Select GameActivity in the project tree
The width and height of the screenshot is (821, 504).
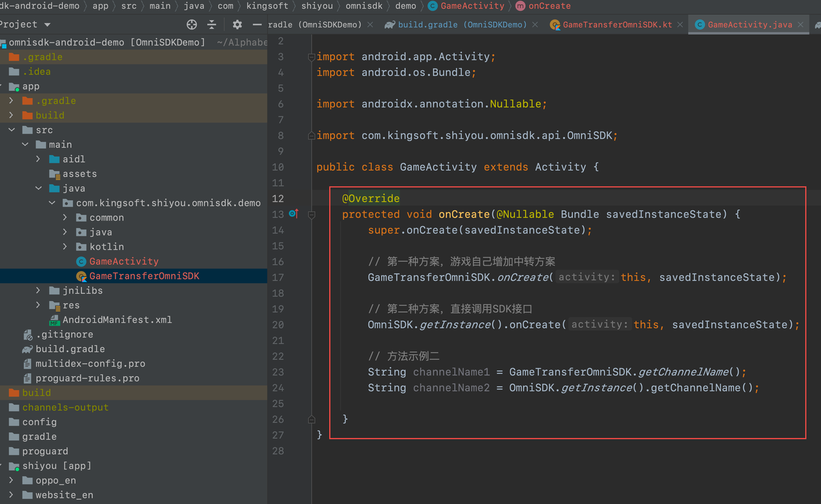124,262
